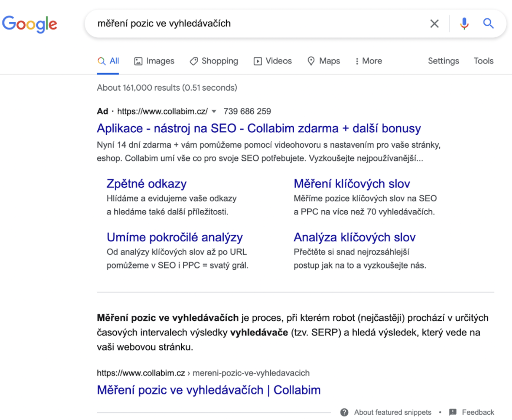The height and width of the screenshot is (420, 512).
Task: Open the Zpětné odkazy sitelink
Action: [x=147, y=184]
